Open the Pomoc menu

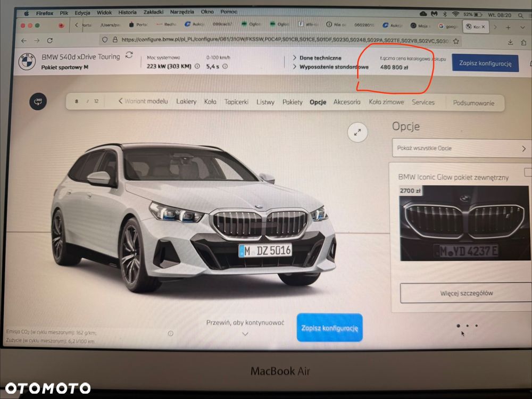click(x=229, y=12)
